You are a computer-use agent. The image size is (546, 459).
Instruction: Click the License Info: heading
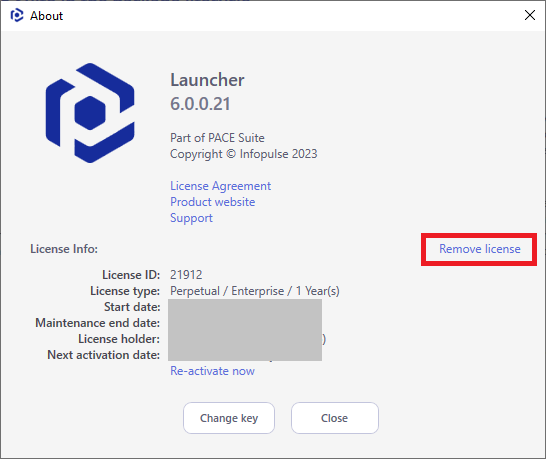pyautogui.click(x=64, y=249)
